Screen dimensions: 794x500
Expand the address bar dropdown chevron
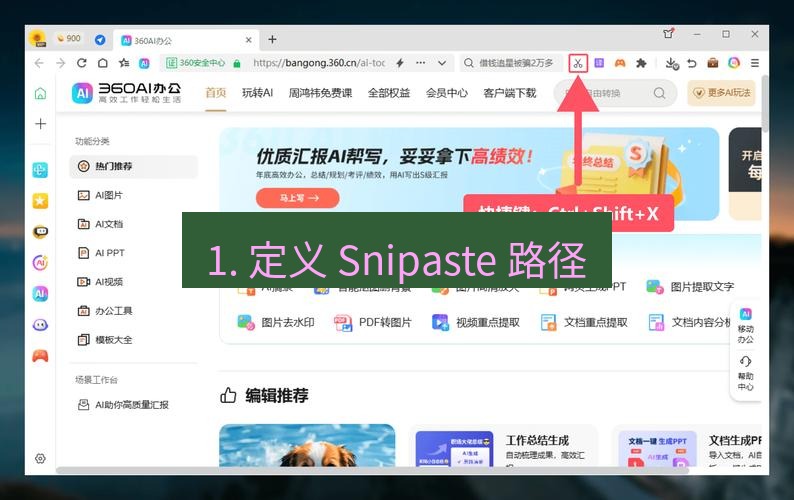pos(442,63)
